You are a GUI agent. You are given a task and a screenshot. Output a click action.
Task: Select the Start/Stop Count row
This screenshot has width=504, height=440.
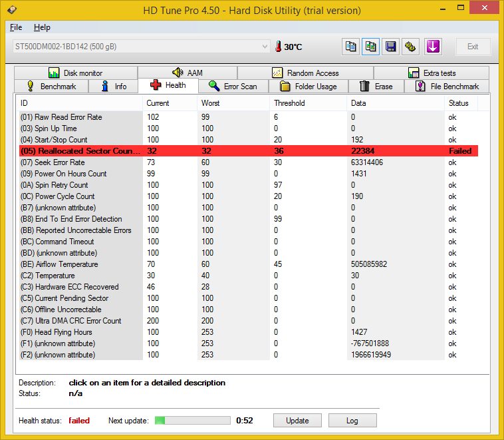click(x=249, y=140)
